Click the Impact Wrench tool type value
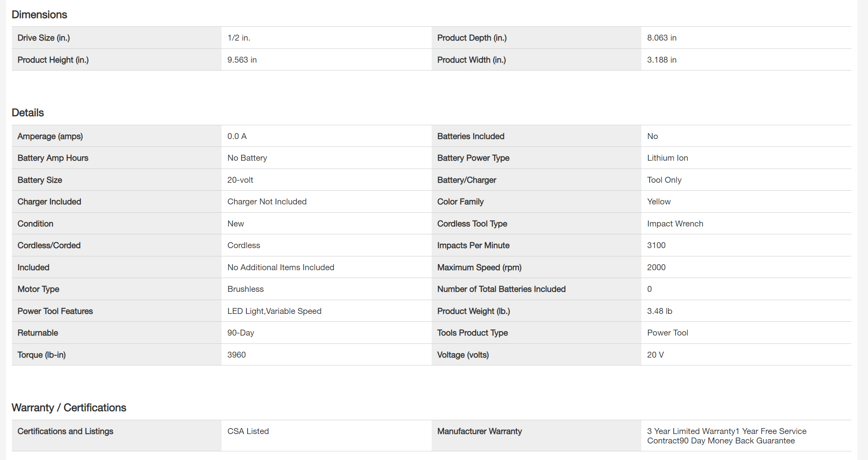 [675, 224]
